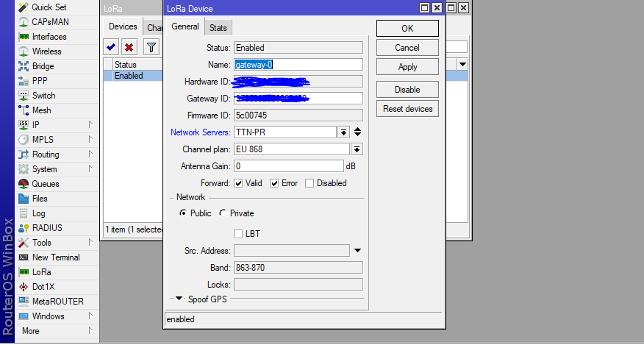Open the Wireless menu item
This screenshot has width=644, height=345.
click(x=57, y=51)
